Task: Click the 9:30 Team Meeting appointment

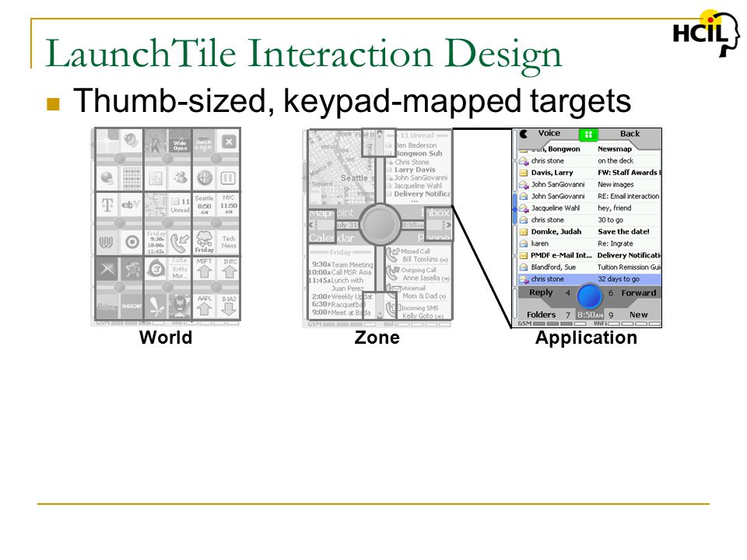Action: [342, 264]
